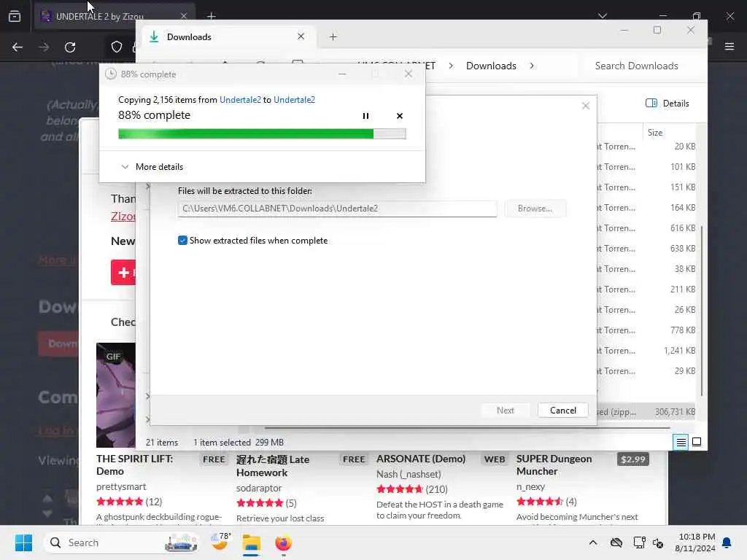Viewport: 747px width, 560px height.
Task: Open ARSONATE (Demo) game link
Action: [421, 459]
